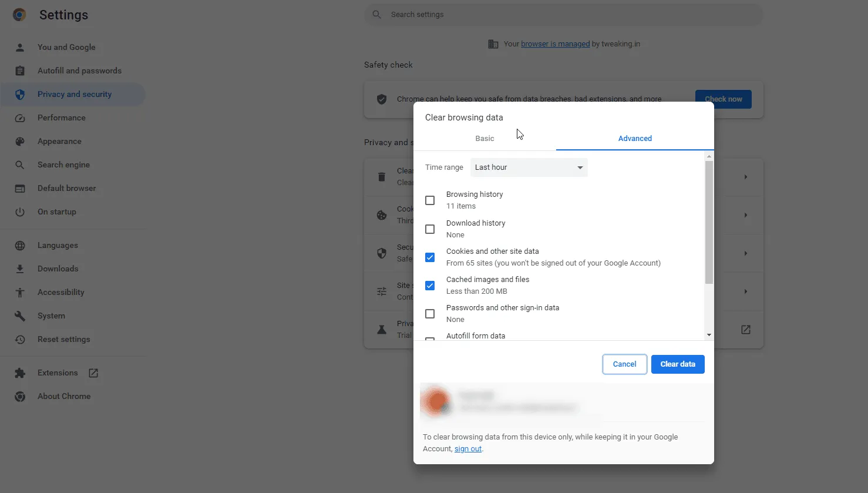The image size is (868, 493).
Task: Click the person icon for You and Google
Action: [x=20, y=47]
